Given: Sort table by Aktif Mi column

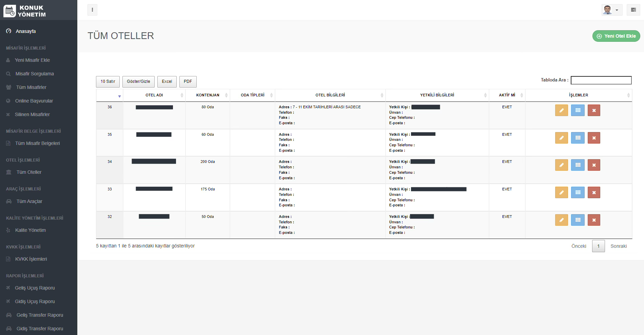Looking at the screenshot, I should (x=507, y=95).
